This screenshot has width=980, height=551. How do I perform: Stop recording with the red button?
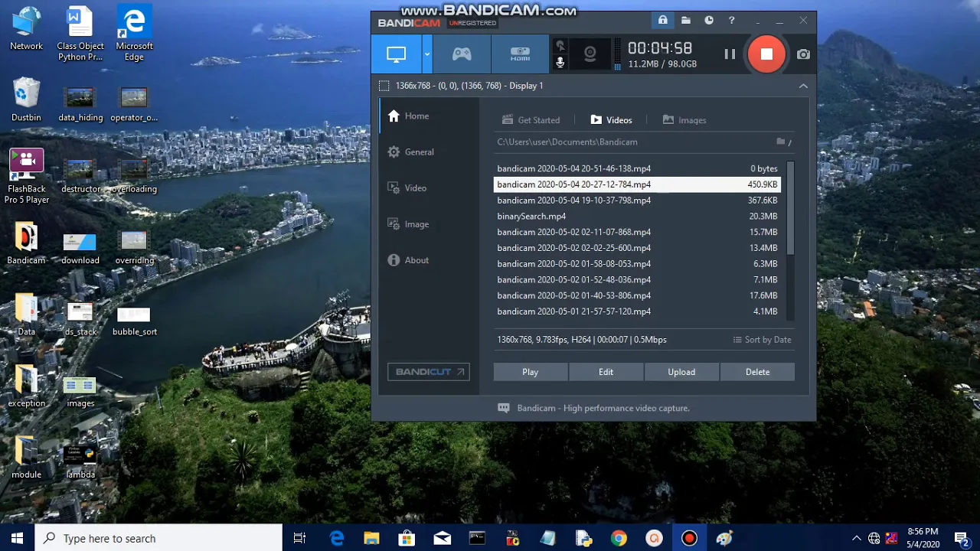coord(766,54)
